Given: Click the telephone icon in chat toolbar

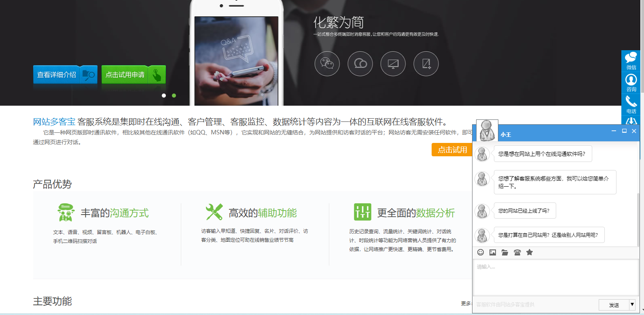Looking at the screenshot, I should pyautogui.click(x=517, y=252).
